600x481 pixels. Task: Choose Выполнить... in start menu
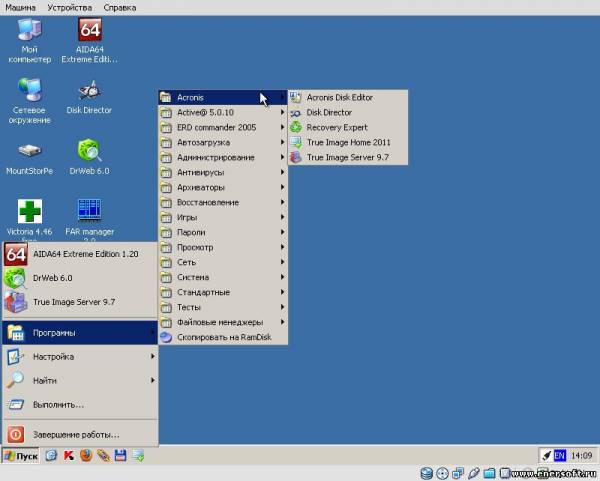[80, 404]
